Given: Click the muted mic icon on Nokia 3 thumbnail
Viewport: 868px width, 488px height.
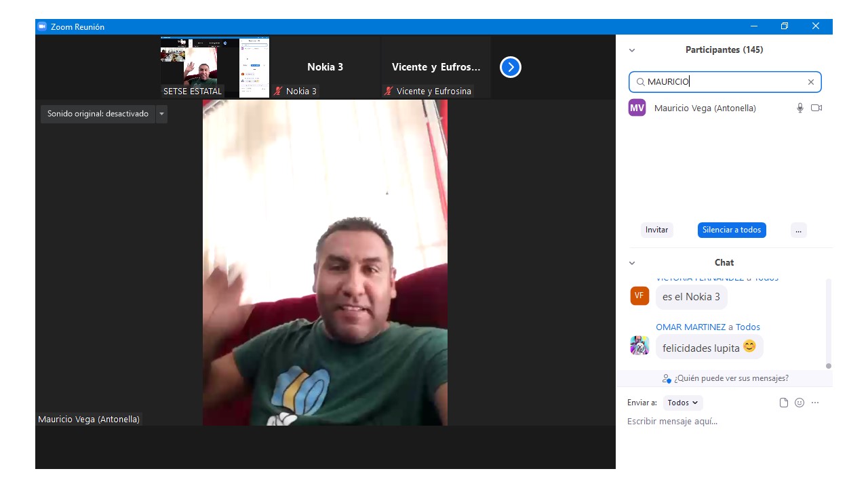Looking at the screenshot, I should (x=278, y=91).
